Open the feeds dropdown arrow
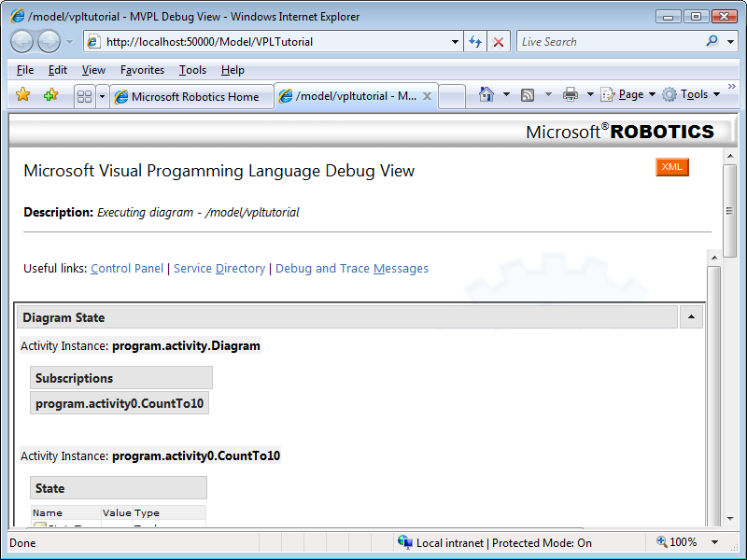Image resolution: width=747 pixels, height=560 pixels. [x=548, y=94]
